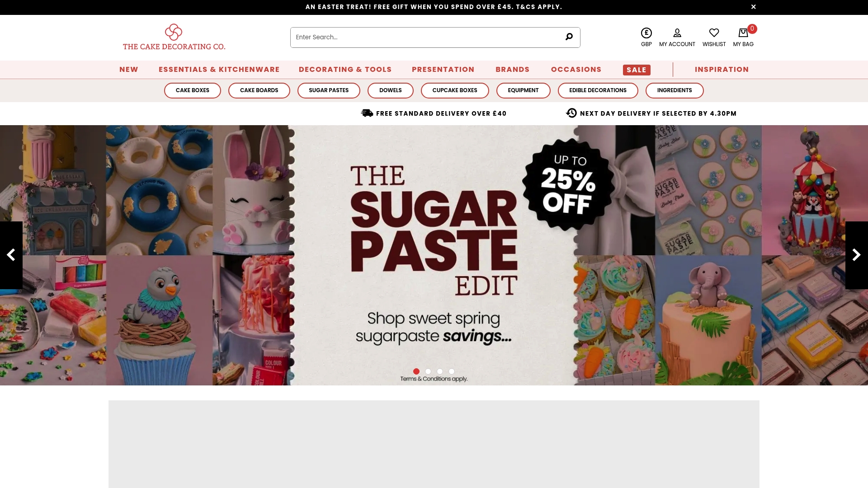868x488 pixels.
Task: Go back using the previous carousel arrow
Action: tap(11, 255)
